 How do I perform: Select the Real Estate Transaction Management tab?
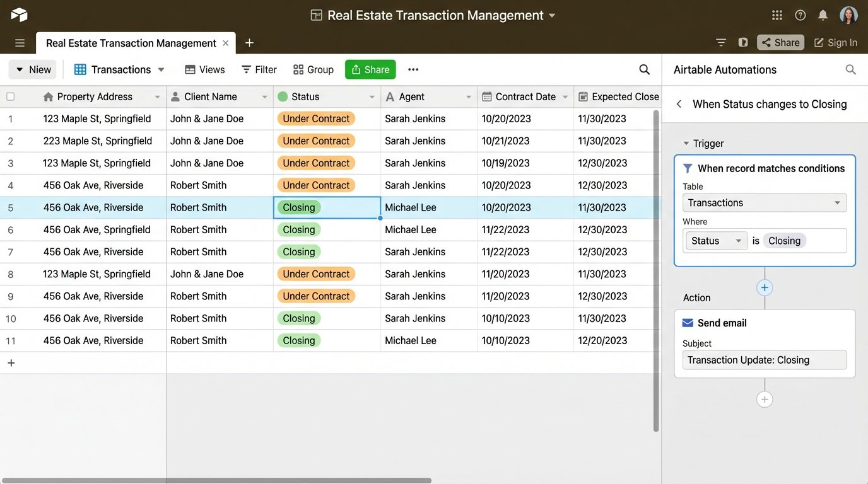point(131,42)
